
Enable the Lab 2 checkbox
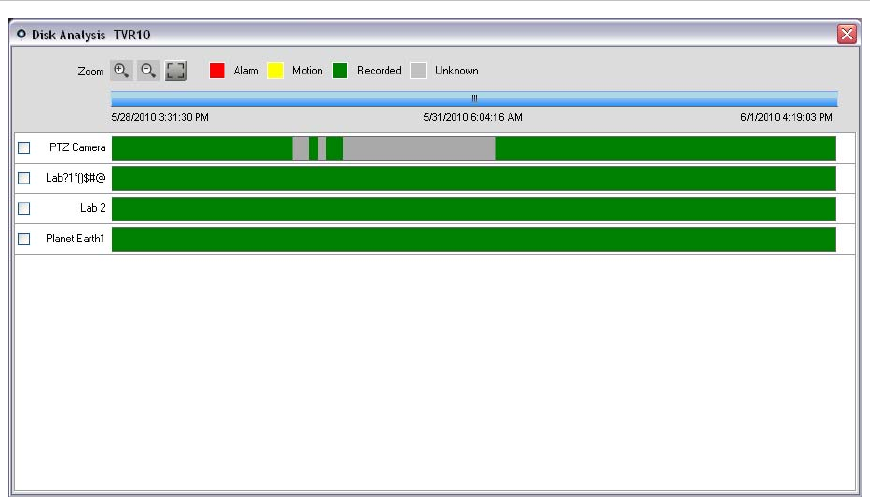(24, 209)
